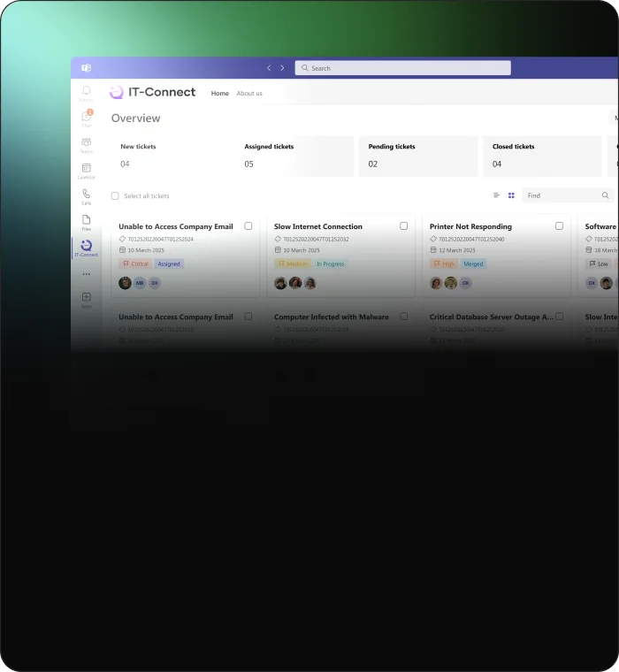Select the Printer Not Responding ticket checkbox

(559, 226)
